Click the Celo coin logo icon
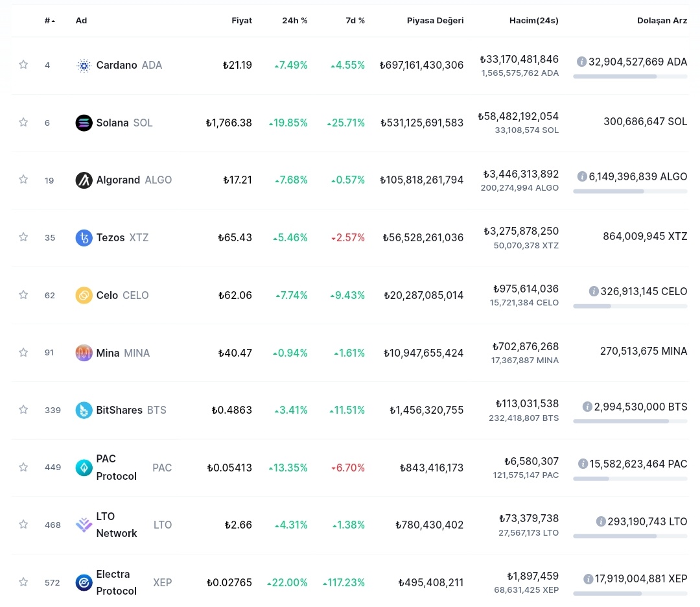Image resolution: width=700 pixels, height=607 pixels. click(84, 295)
